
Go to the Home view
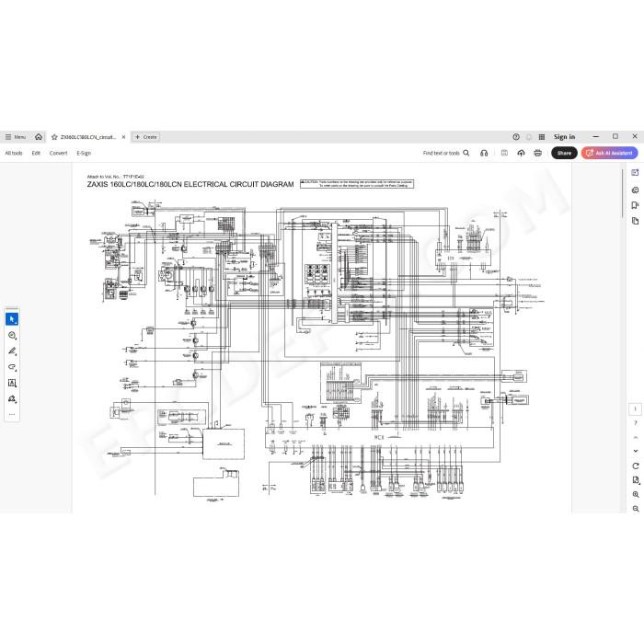click(x=39, y=137)
